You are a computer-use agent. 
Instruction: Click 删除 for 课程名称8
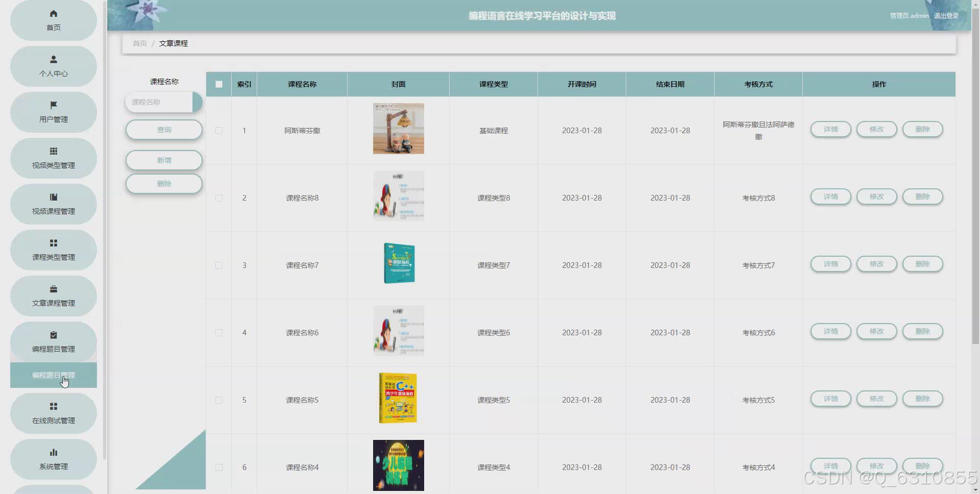(x=922, y=196)
